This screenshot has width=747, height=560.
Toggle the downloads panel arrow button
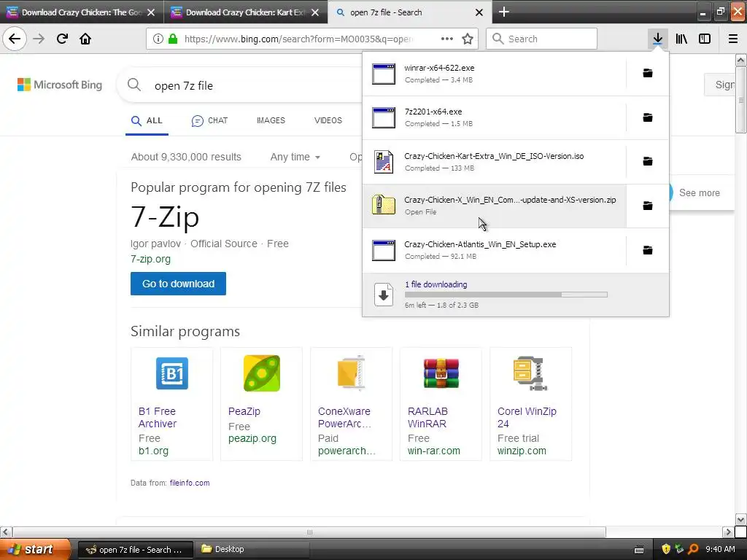[657, 39]
